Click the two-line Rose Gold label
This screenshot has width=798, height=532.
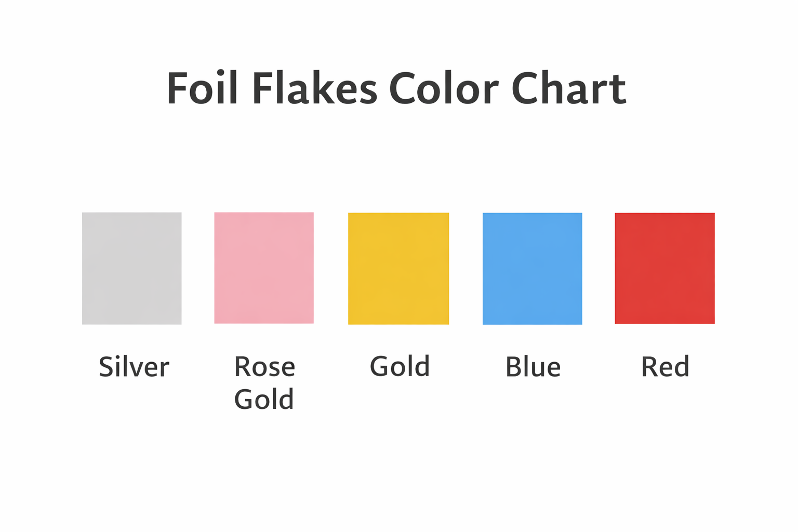(264, 383)
